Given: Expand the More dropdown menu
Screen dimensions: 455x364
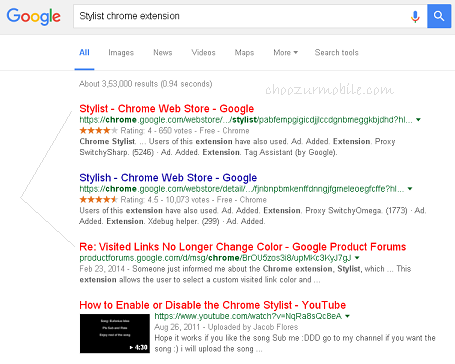Looking at the screenshot, I should pos(286,52).
